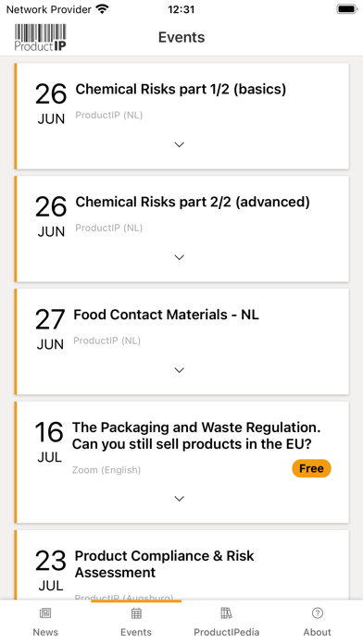This screenshot has width=363, height=644.
Task: Tap the orange Free badge
Action: pyautogui.click(x=312, y=468)
